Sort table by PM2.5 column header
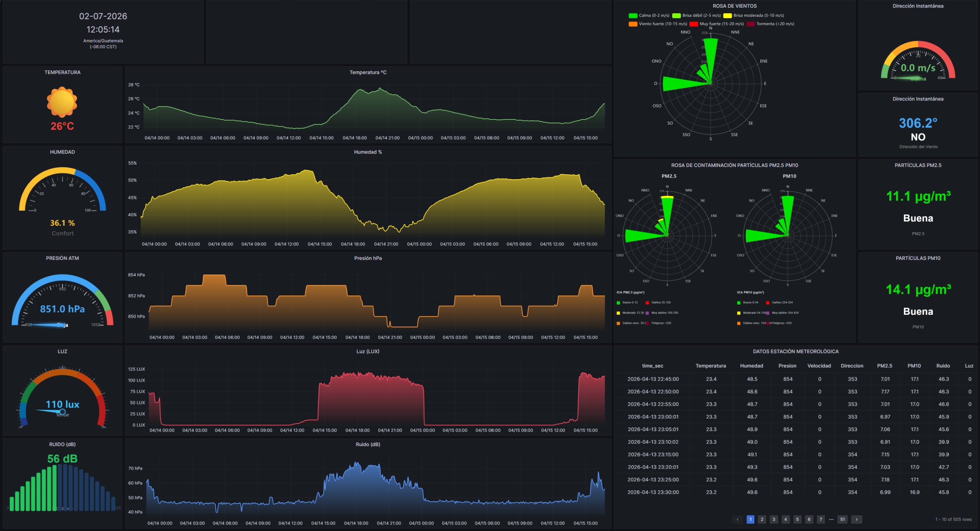The width and height of the screenshot is (980, 531). pos(885,366)
